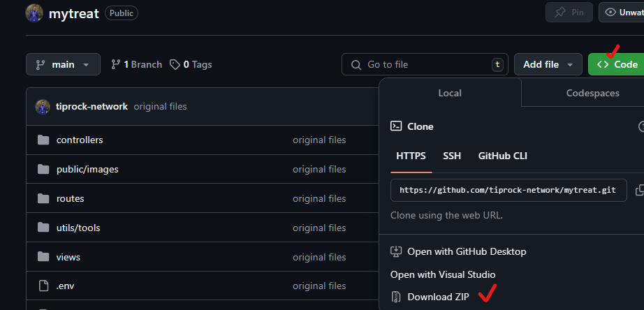
Task: Switch to the Codespaces tab
Action: pos(592,93)
